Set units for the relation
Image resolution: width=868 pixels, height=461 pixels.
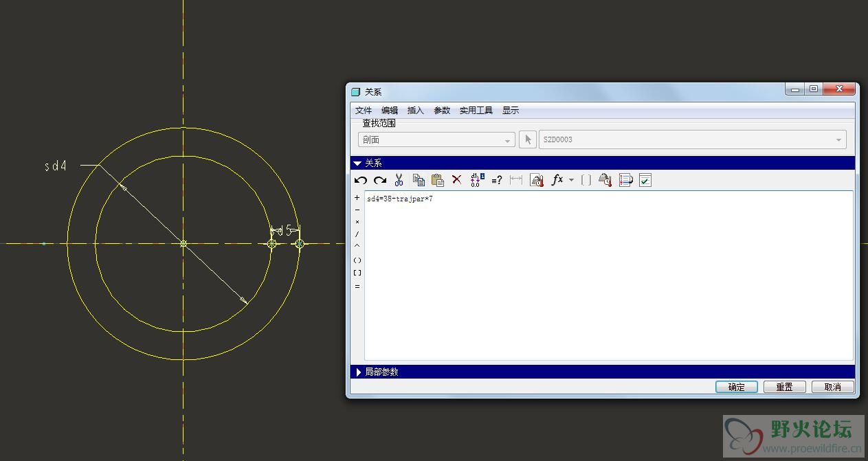pyautogui.click(x=537, y=180)
